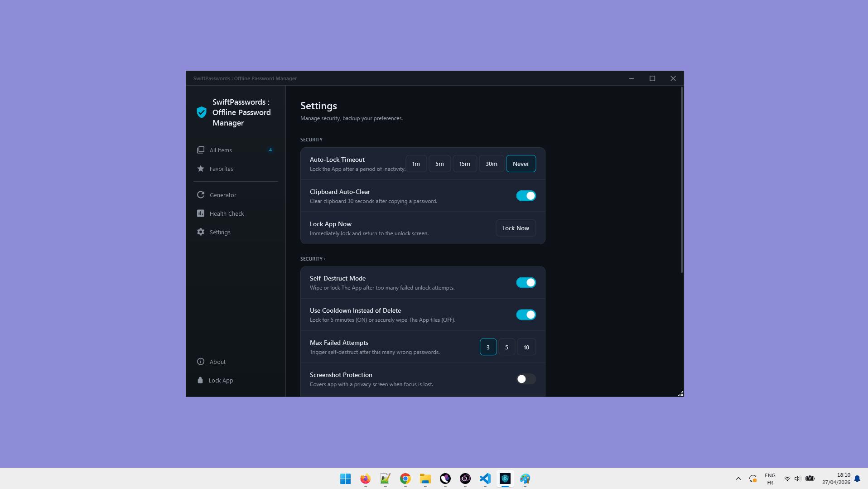Open the Generator page
Screen dimensions: 868x489
236,195
